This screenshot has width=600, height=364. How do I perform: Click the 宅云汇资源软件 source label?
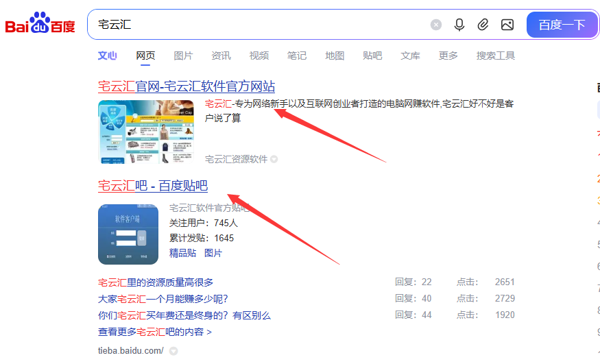pos(236,159)
